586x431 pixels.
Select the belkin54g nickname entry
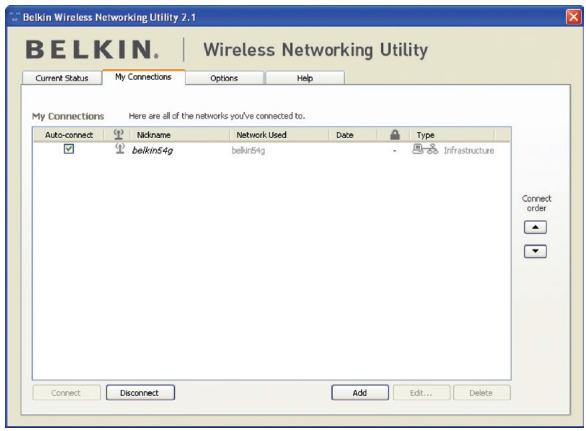tap(152, 151)
